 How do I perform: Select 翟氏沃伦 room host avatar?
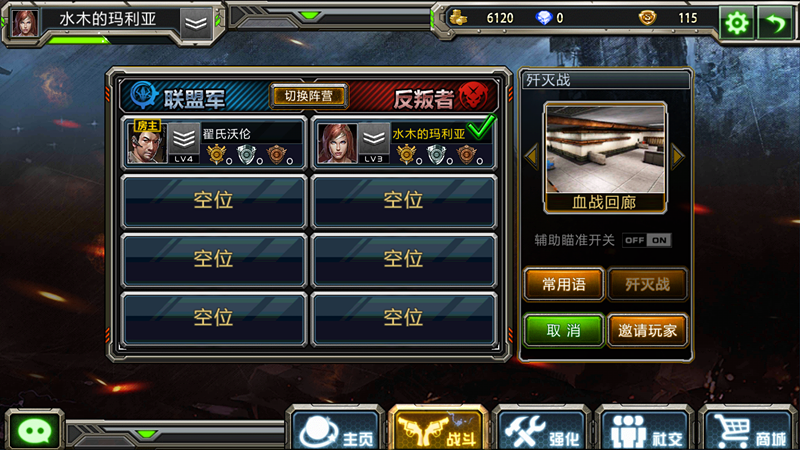click(146, 141)
